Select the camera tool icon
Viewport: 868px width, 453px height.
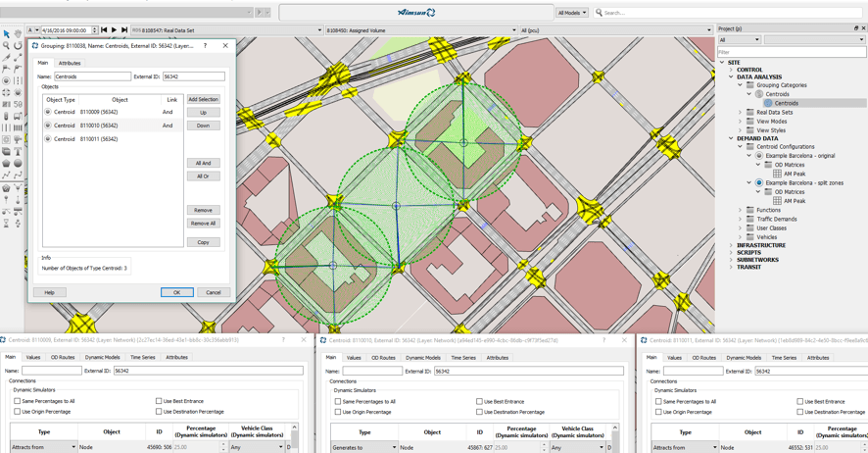[18, 139]
